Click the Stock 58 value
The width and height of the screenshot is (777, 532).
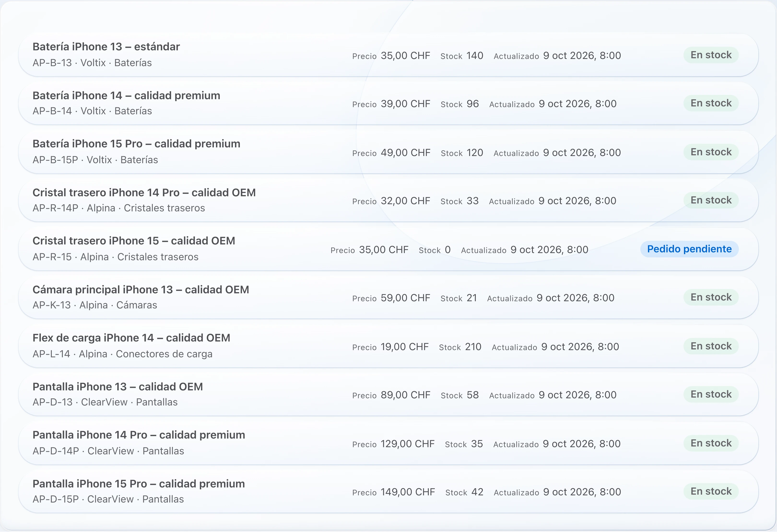tap(473, 395)
